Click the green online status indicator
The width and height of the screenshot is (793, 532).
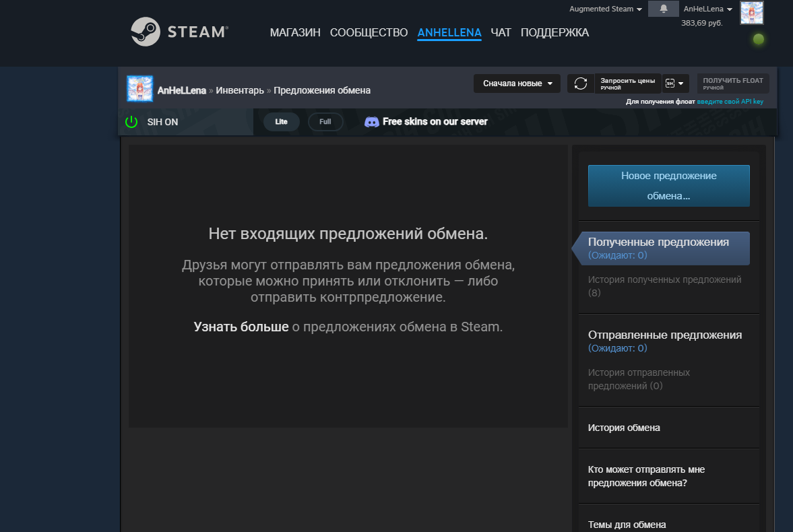click(x=758, y=39)
